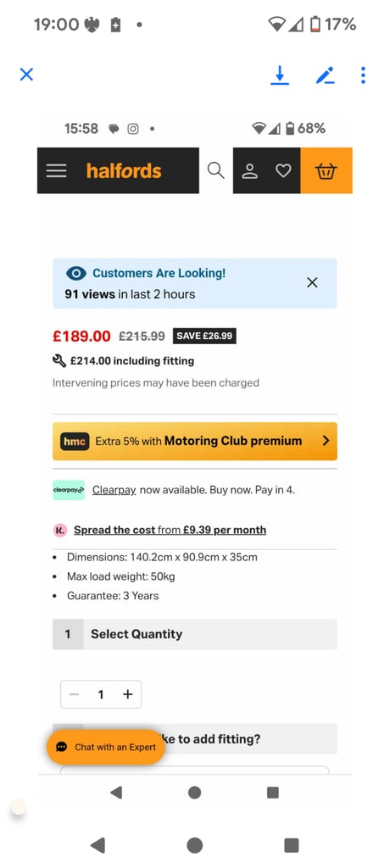Tap the Android back navigation button
This screenshot has height=868, width=390.
click(x=97, y=845)
